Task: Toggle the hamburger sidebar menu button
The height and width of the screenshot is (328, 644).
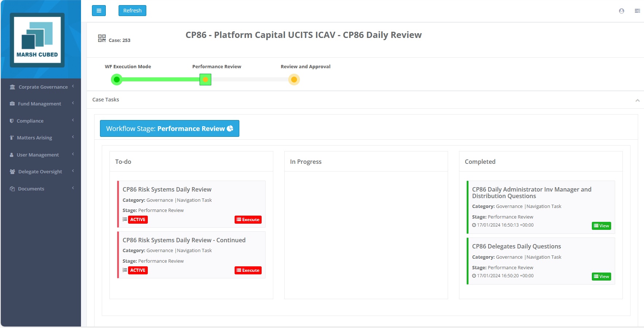Action: 99,11
